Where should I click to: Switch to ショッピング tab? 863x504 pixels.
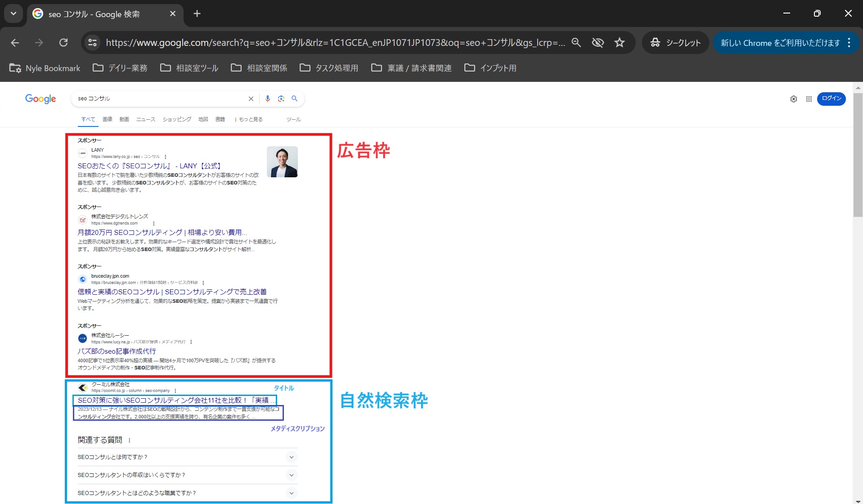177,119
